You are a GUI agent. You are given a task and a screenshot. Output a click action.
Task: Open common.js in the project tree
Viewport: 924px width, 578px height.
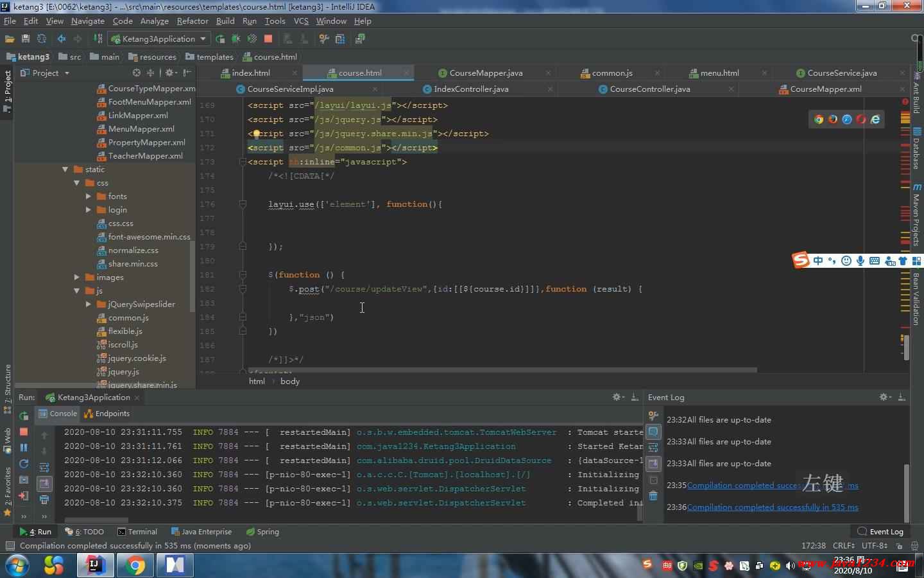[128, 318]
